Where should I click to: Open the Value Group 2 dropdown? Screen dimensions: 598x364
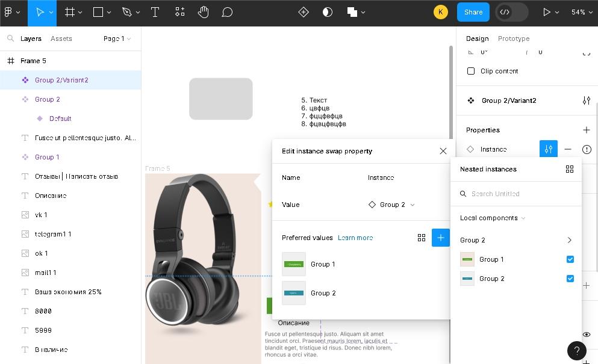[392, 205]
